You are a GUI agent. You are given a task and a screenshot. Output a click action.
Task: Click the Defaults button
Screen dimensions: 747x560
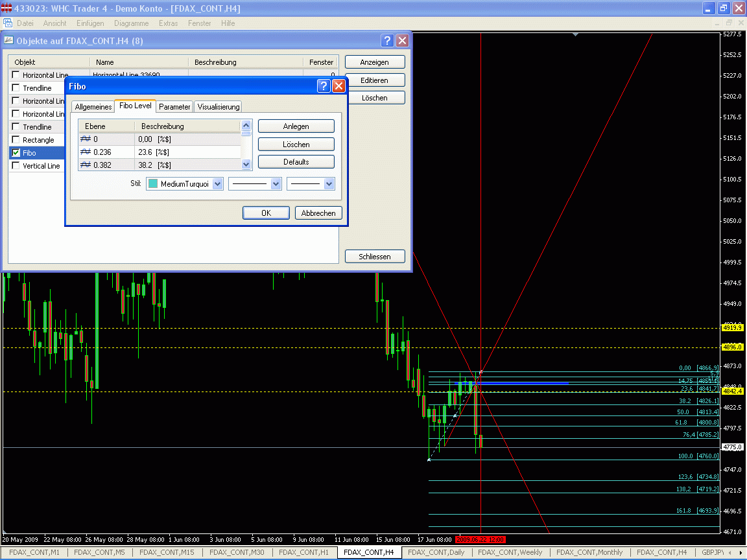(296, 162)
